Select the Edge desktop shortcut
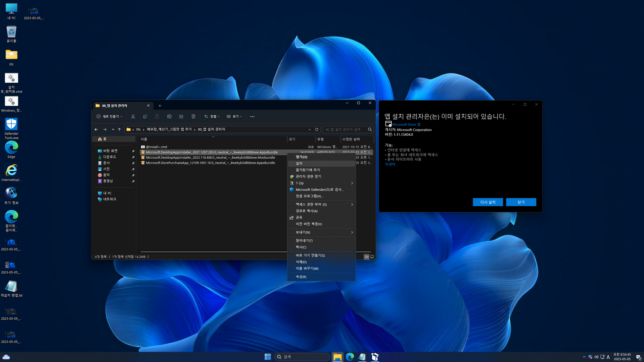 tap(11, 150)
